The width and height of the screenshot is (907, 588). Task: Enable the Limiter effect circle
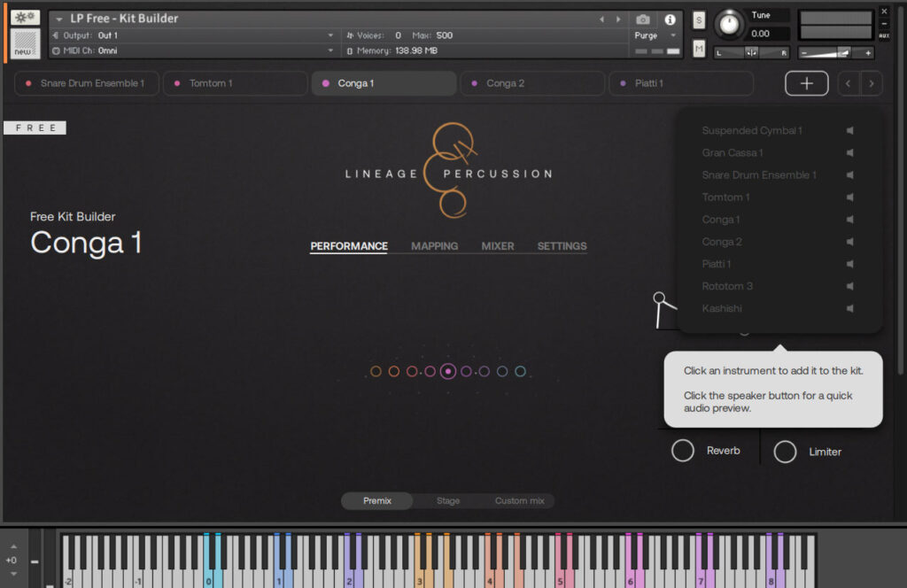(785, 452)
